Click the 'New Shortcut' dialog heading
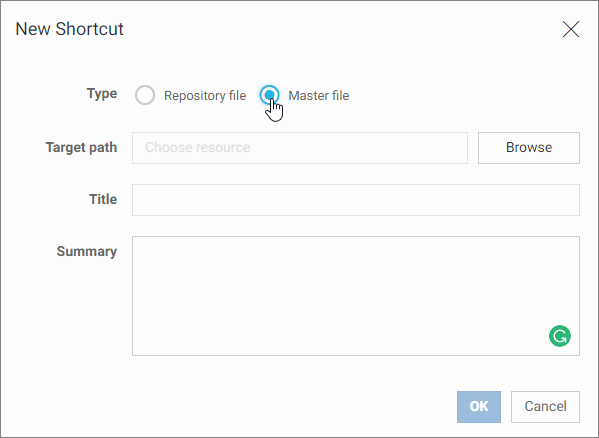The height and width of the screenshot is (438, 599). coord(70,29)
